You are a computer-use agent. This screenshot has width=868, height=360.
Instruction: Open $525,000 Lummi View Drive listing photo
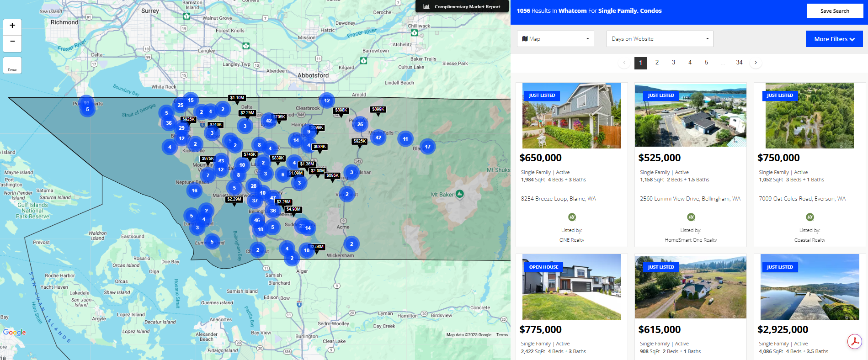pyautogui.click(x=691, y=115)
